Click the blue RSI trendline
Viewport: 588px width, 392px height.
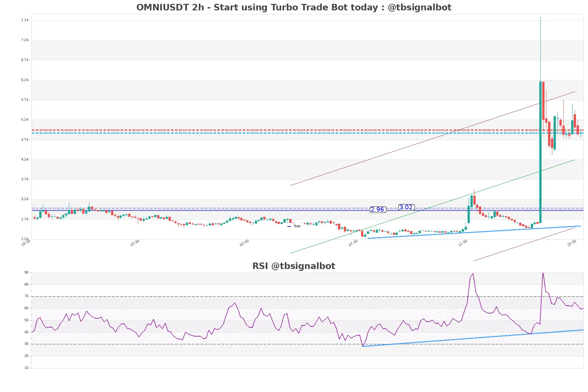tap(473, 338)
